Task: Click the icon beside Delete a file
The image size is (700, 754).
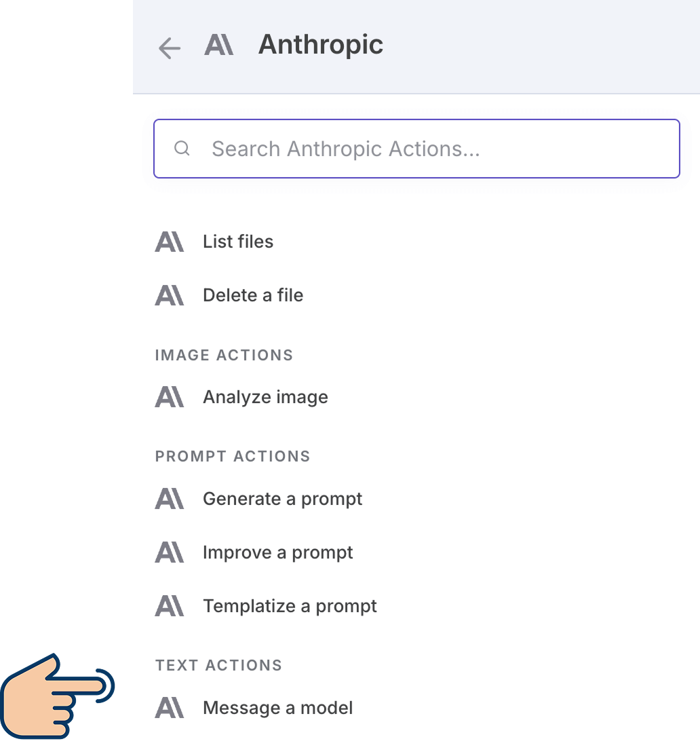Action: click(x=170, y=295)
